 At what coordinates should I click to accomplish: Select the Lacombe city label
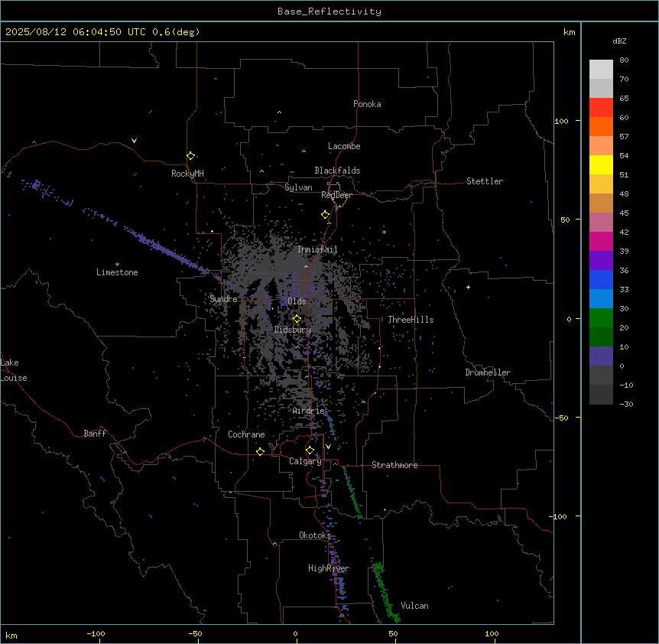pyautogui.click(x=344, y=146)
